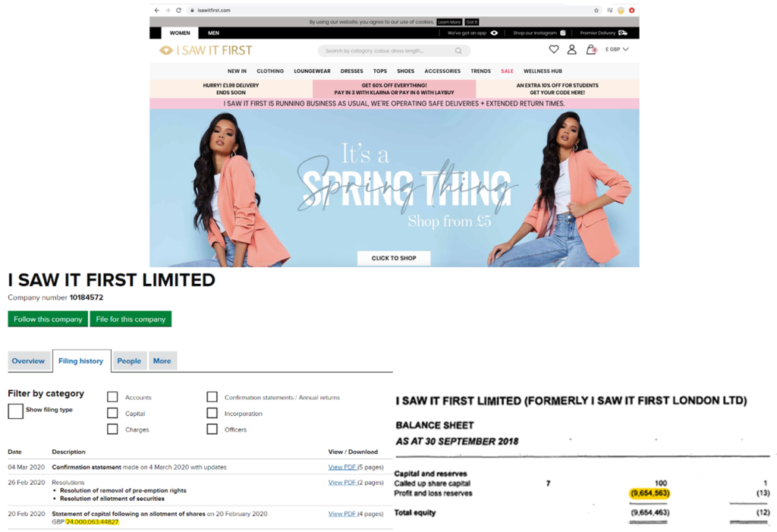This screenshot has height=532, width=777.
Task: Enable the Show filing type checkbox
Action: (15, 411)
